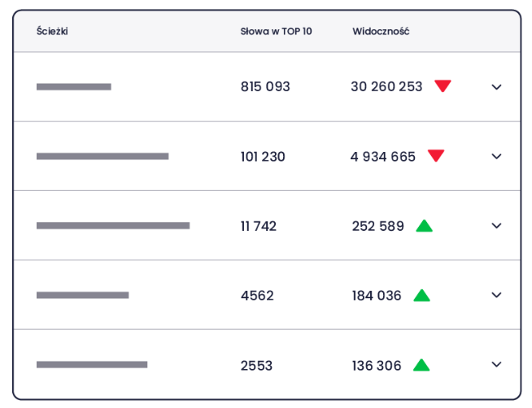Image resolution: width=532 pixels, height=408 pixels.
Task: Click red down arrow beside 30 260 253
Action: (x=443, y=85)
